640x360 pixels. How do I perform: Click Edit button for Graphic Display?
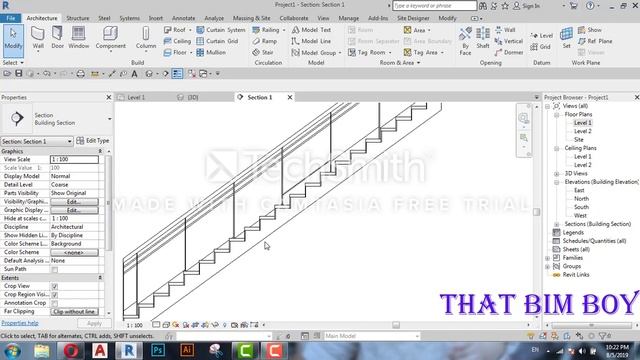tap(74, 210)
